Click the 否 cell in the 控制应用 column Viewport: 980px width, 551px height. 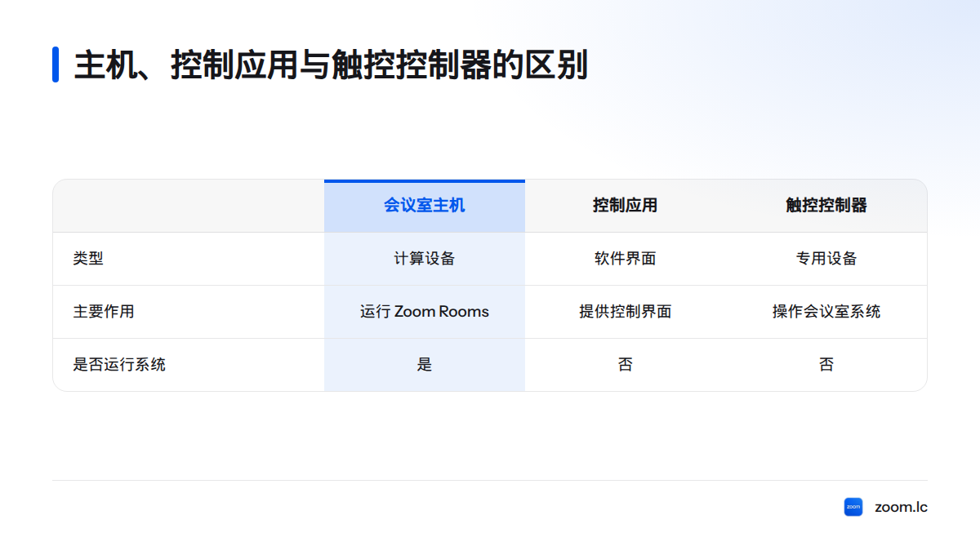(626, 365)
